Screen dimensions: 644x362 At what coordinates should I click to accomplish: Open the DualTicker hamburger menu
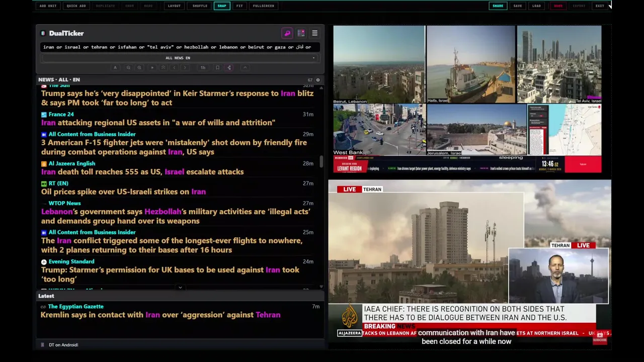[314, 33]
